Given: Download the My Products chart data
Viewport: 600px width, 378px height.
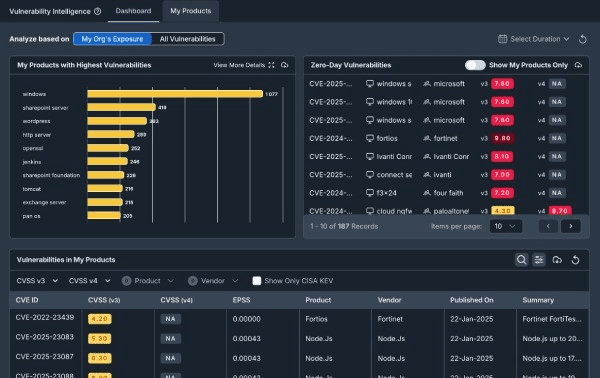Looking at the screenshot, I should (284, 65).
